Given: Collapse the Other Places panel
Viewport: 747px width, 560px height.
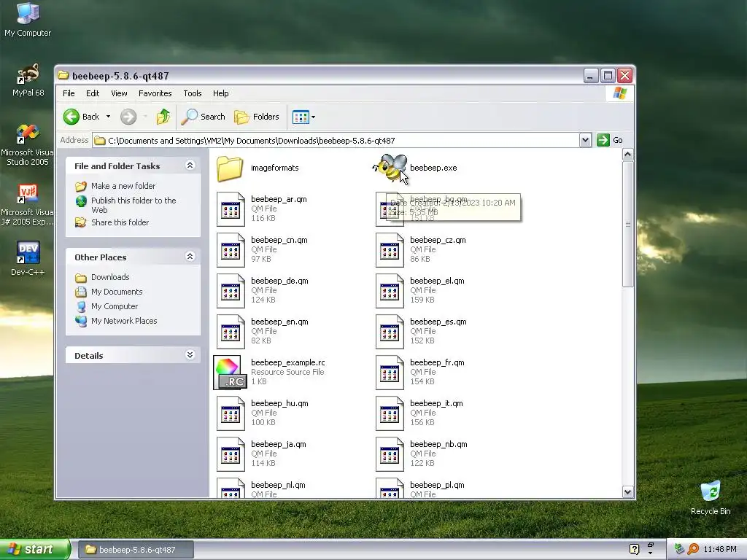Looking at the screenshot, I should tap(190, 257).
